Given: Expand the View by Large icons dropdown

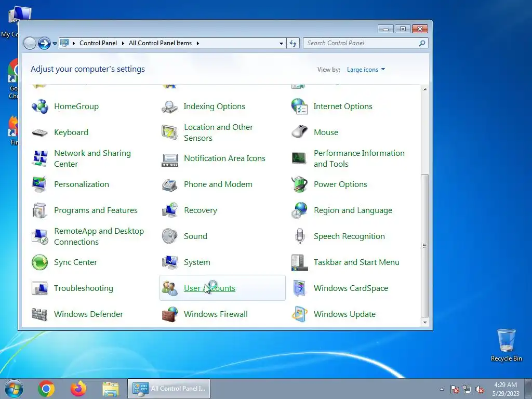Looking at the screenshot, I should tap(366, 70).
